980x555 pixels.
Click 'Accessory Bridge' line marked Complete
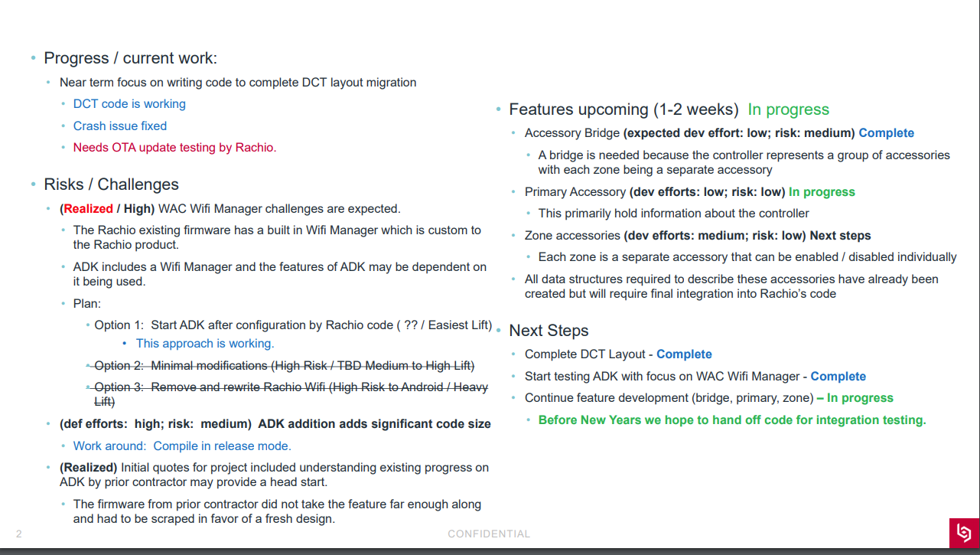(719, 133)
